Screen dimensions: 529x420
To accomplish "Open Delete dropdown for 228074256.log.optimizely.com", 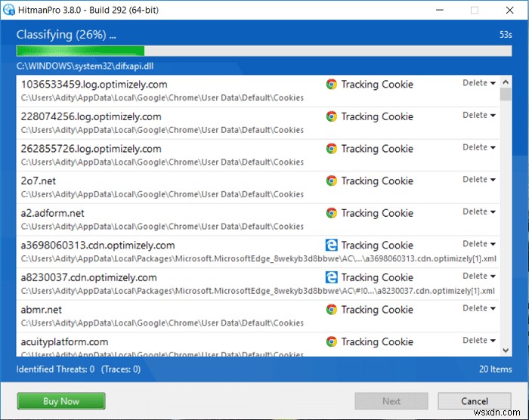I will [478, 115].
